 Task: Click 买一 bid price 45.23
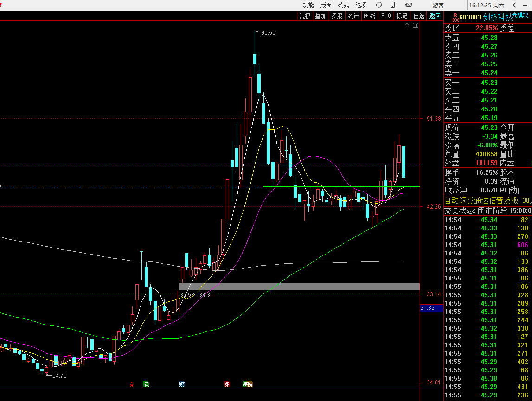coord(489,83)
